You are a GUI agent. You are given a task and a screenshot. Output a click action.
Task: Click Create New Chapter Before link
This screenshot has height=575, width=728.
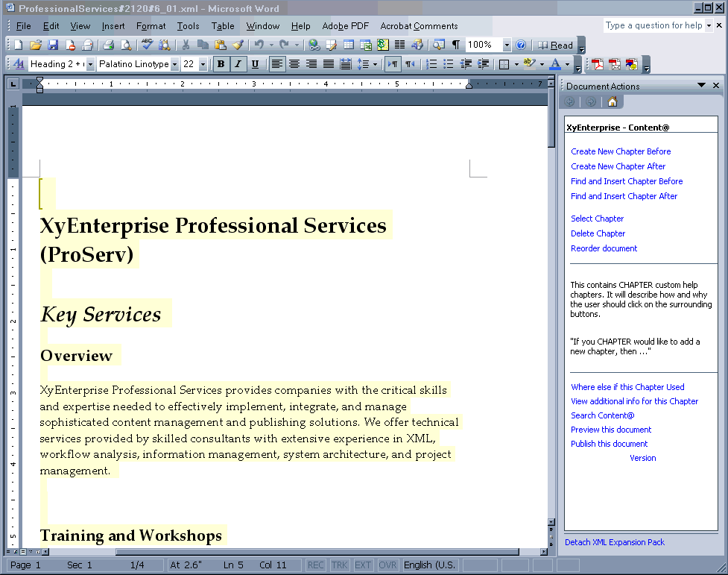[x=621, y=151]
